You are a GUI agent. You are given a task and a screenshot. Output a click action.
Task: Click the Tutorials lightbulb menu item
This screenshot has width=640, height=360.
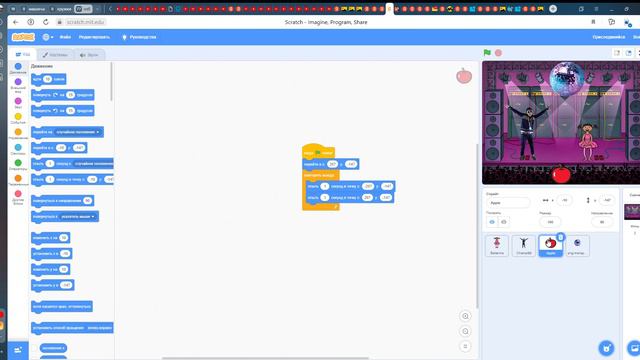point(139,37)
